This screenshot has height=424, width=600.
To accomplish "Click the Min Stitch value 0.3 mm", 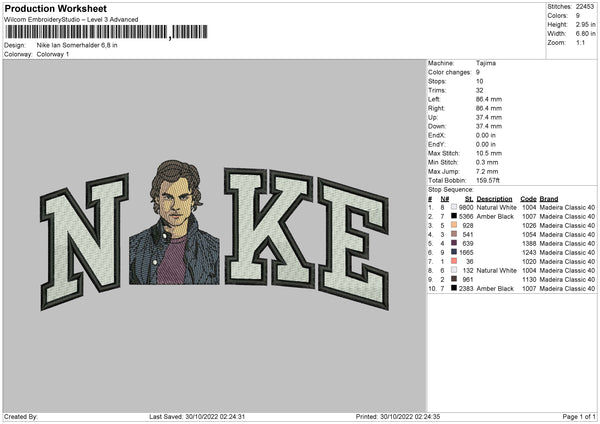I will click(x=487, y=162).
